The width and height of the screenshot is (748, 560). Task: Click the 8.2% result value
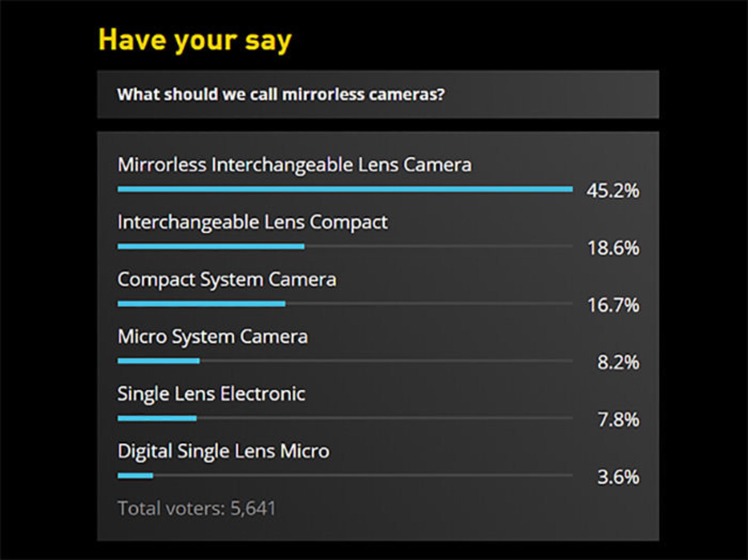pyautogui.click(x=618, y=362)
